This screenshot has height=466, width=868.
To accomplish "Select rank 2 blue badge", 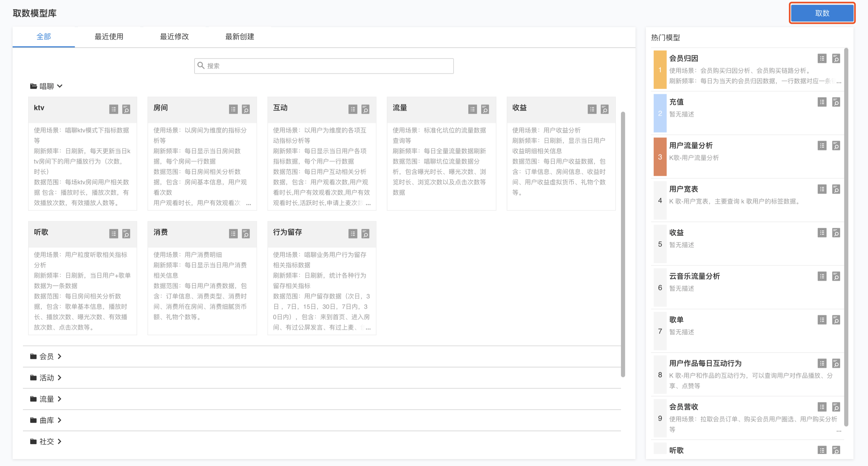I will (660, 113).
